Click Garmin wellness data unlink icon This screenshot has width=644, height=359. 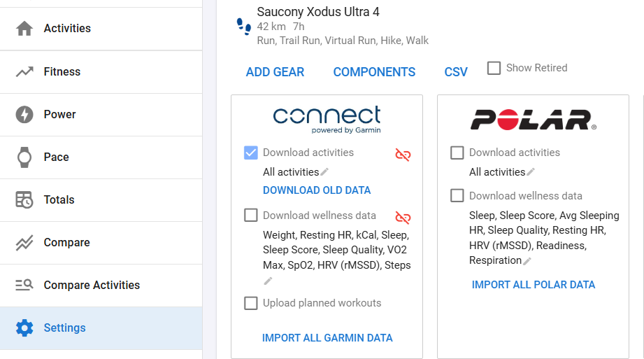coord(403,217)
